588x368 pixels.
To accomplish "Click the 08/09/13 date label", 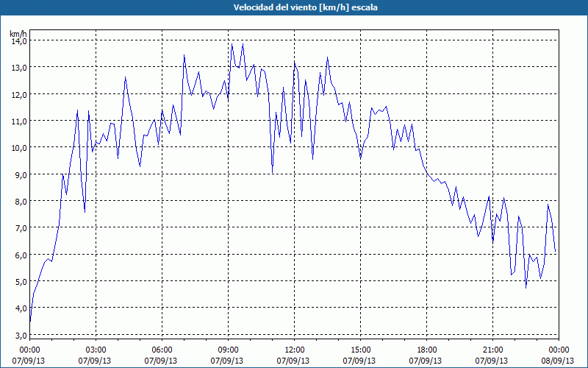I will [x=558, y=361].
